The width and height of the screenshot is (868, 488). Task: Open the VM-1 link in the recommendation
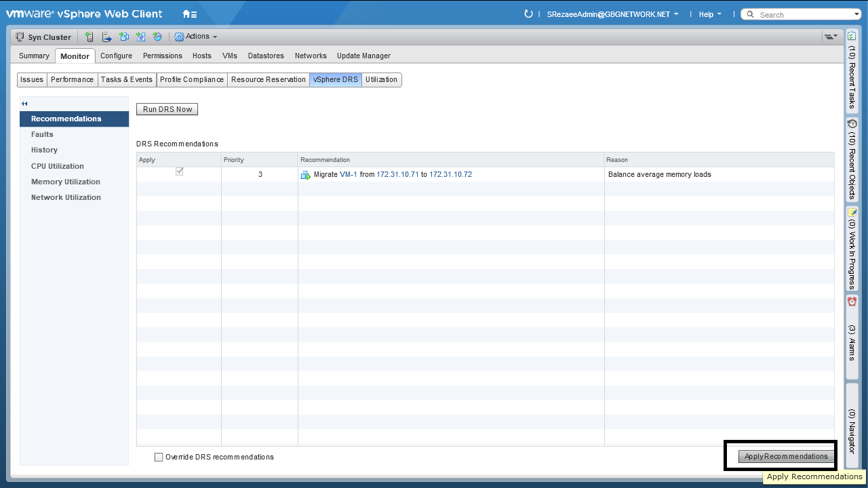point(348,175)
